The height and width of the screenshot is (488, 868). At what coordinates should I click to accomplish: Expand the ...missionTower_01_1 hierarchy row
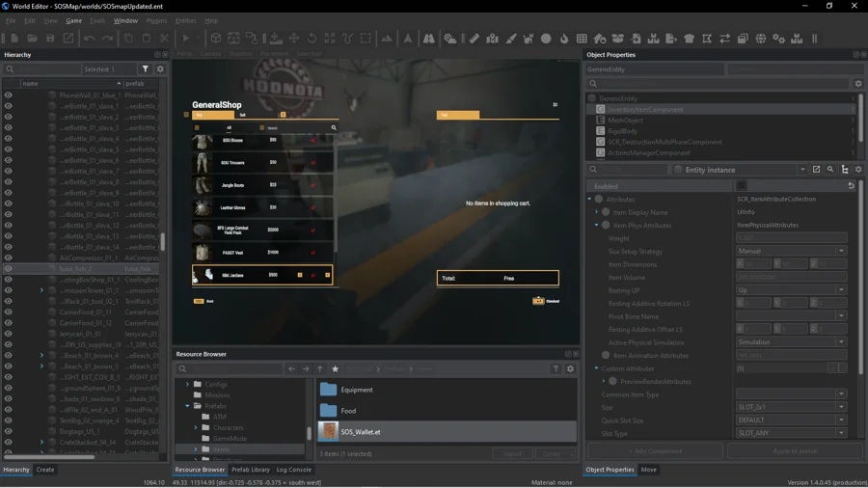pos(41,290)
